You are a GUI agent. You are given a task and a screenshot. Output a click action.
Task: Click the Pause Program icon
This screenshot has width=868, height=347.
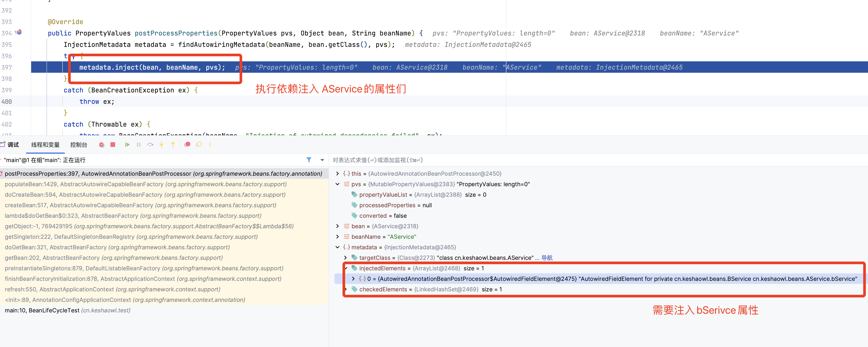pos(138,145)
